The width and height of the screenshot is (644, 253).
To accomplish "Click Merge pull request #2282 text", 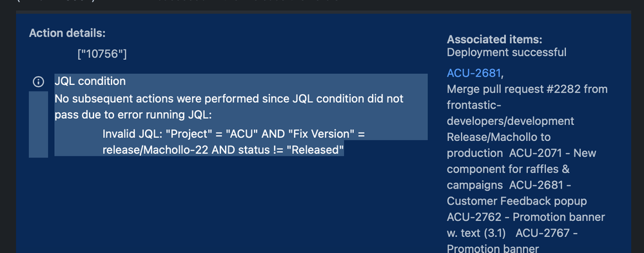I will [527, 89].
